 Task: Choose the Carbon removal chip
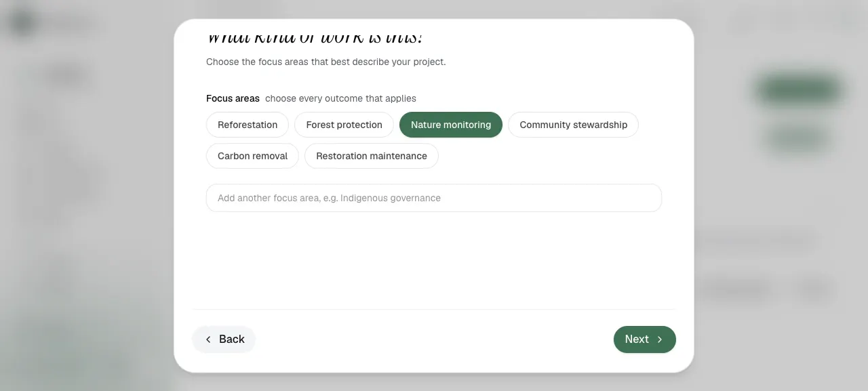(252, 156)
